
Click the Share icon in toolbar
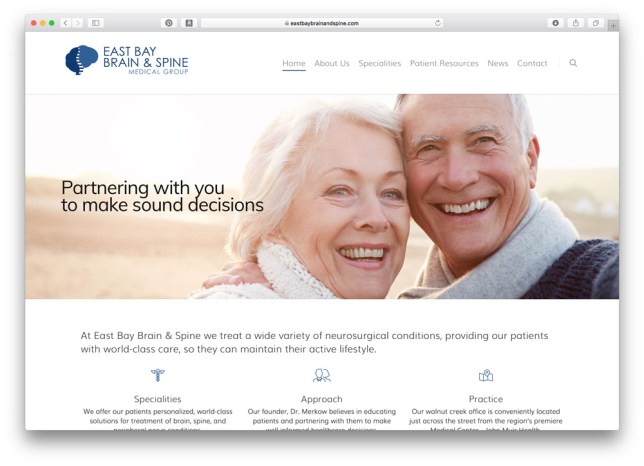pos(575,23)
